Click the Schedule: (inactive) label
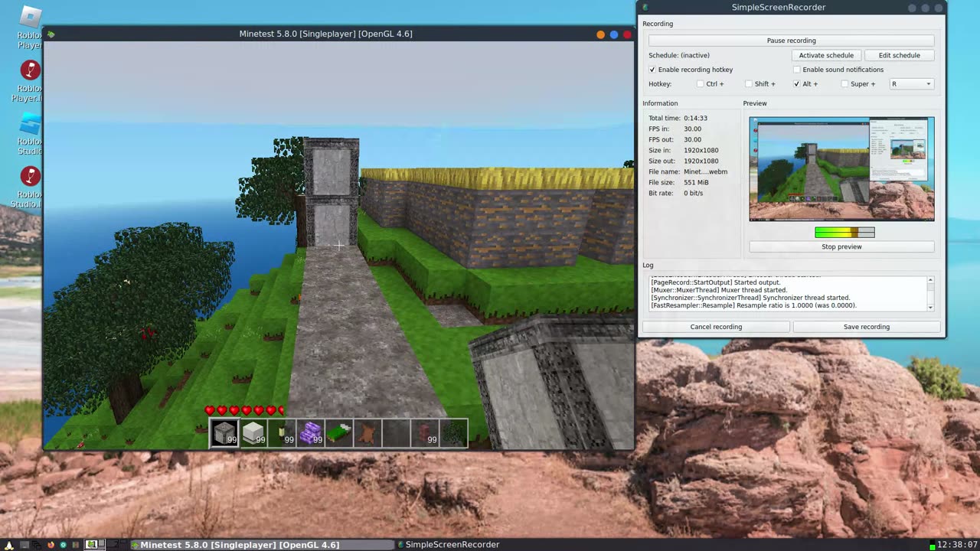This screenshot has width=980, height=551. pos(679,55)
